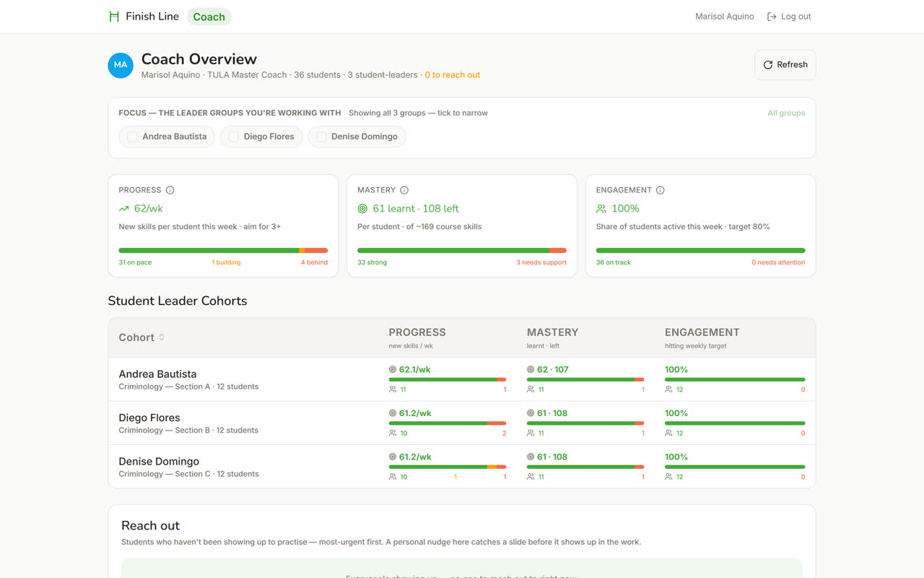The height and width of the screenshot is (578, 924).
Task: Open the Marisol Aquino user name in header
Action: (x=725, y=17)
